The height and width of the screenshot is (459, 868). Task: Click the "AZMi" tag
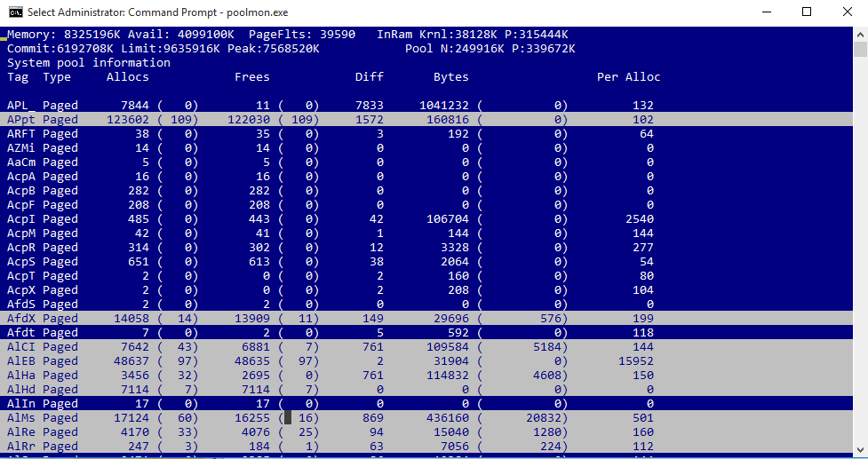21,147
